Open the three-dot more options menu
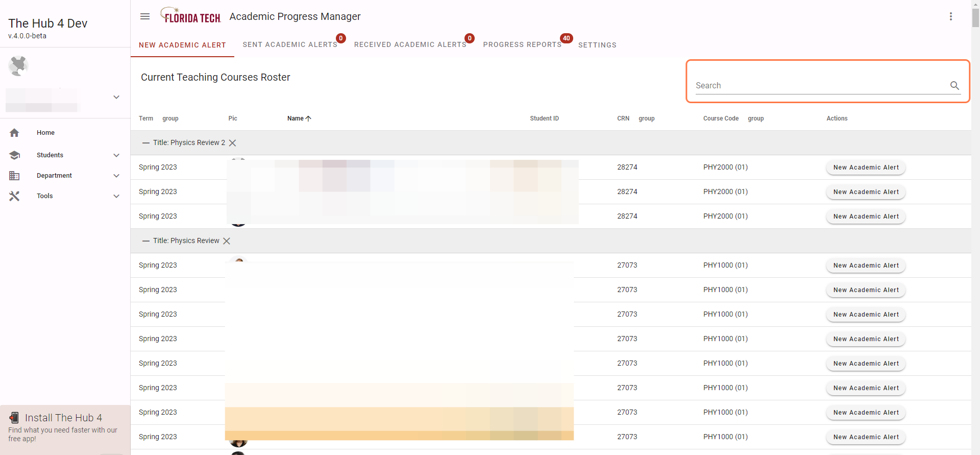 [951, 16]
